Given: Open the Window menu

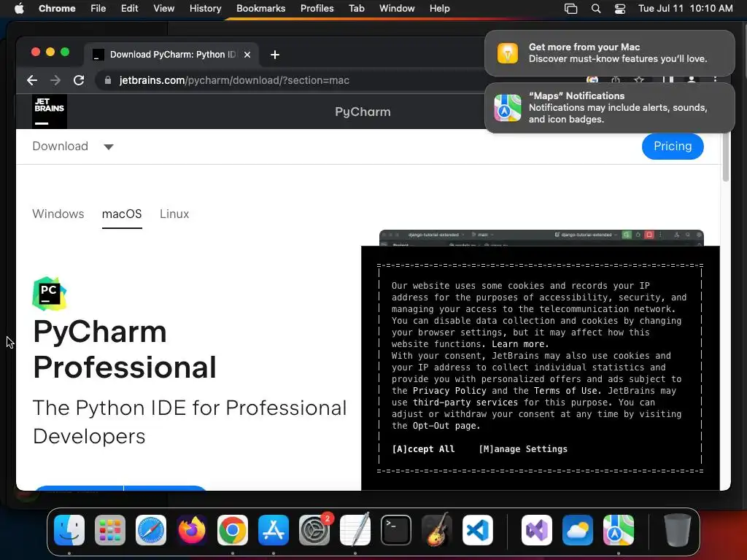Looking at the screenshot, I should [397, 9].
